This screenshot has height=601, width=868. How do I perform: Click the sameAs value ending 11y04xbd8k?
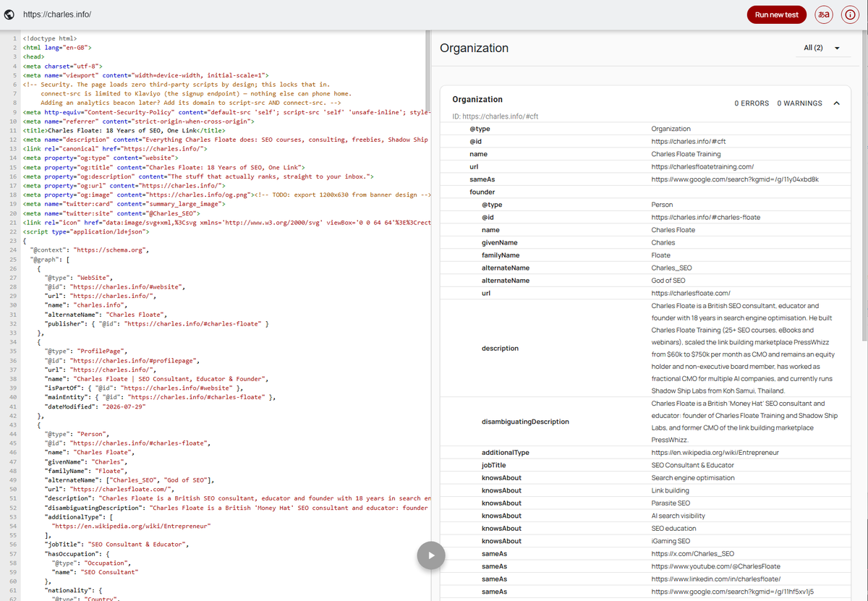pos(735,179)
